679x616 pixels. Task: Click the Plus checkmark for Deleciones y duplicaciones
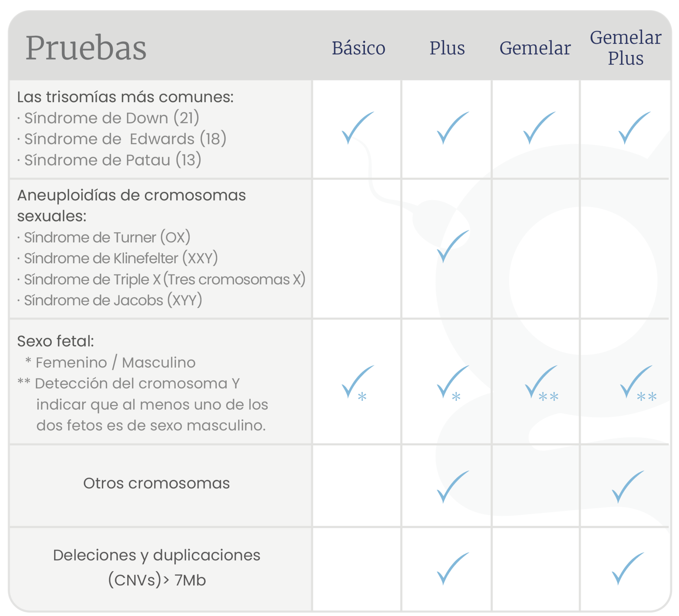[452, 569]
